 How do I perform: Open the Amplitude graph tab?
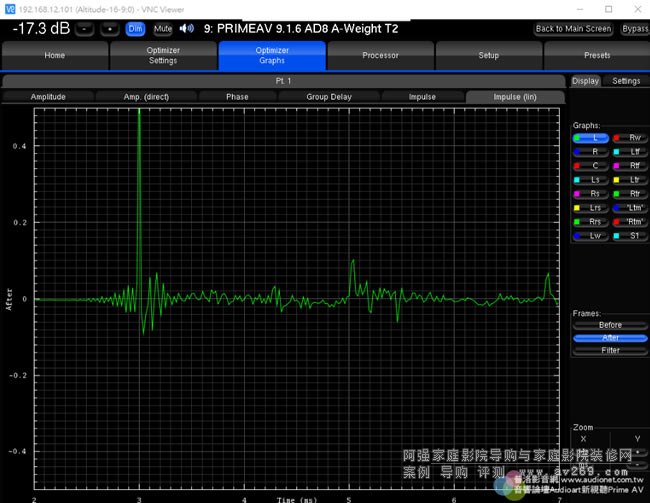[x=48, y=97]
